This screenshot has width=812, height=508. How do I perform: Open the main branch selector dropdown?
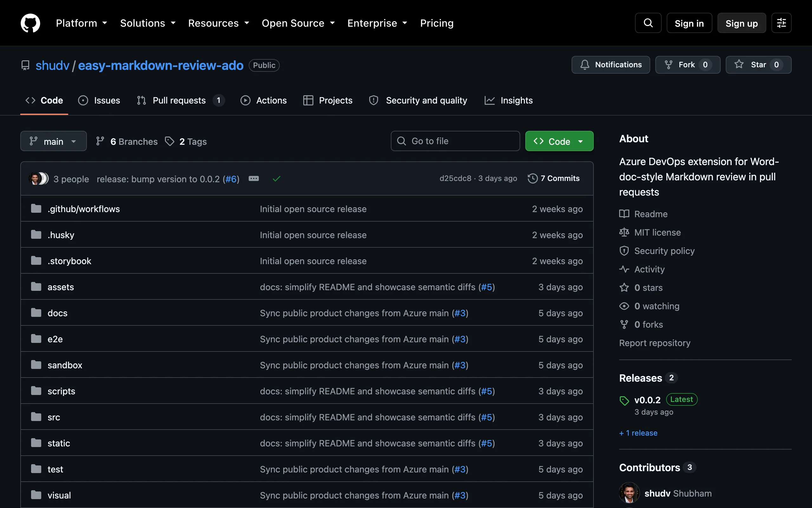coord(54,141)
